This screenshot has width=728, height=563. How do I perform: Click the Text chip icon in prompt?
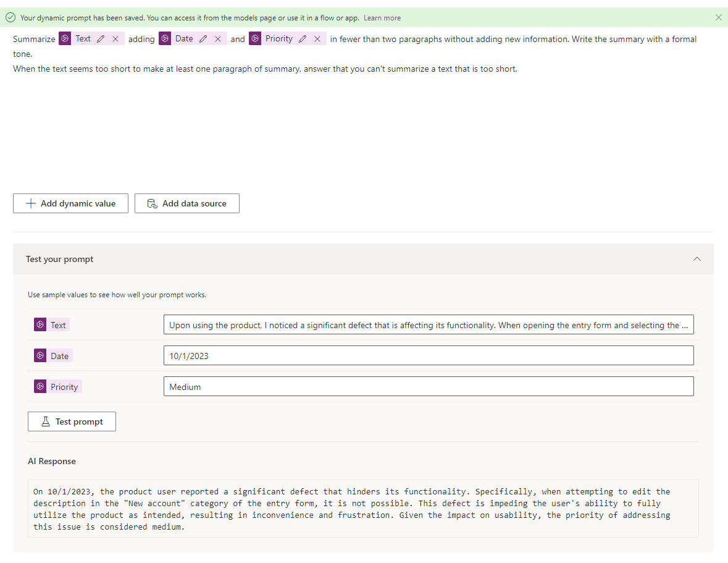pyautogui.click(x=65, y=38)
